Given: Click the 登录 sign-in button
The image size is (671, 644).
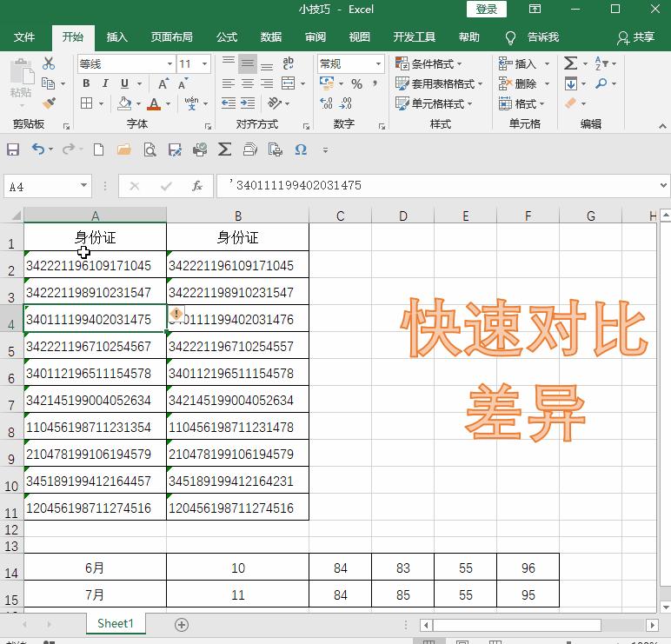Looking at the screenshot, I should 487,9.
